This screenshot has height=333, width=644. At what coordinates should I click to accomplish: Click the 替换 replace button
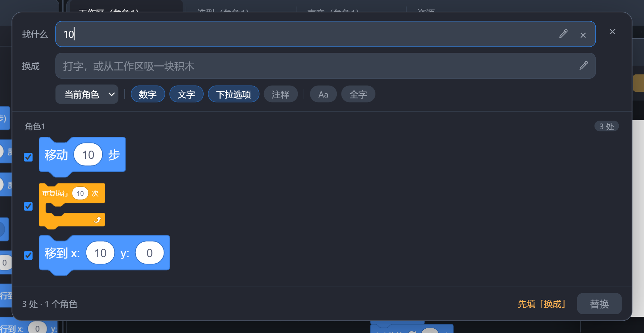[599, 304]
